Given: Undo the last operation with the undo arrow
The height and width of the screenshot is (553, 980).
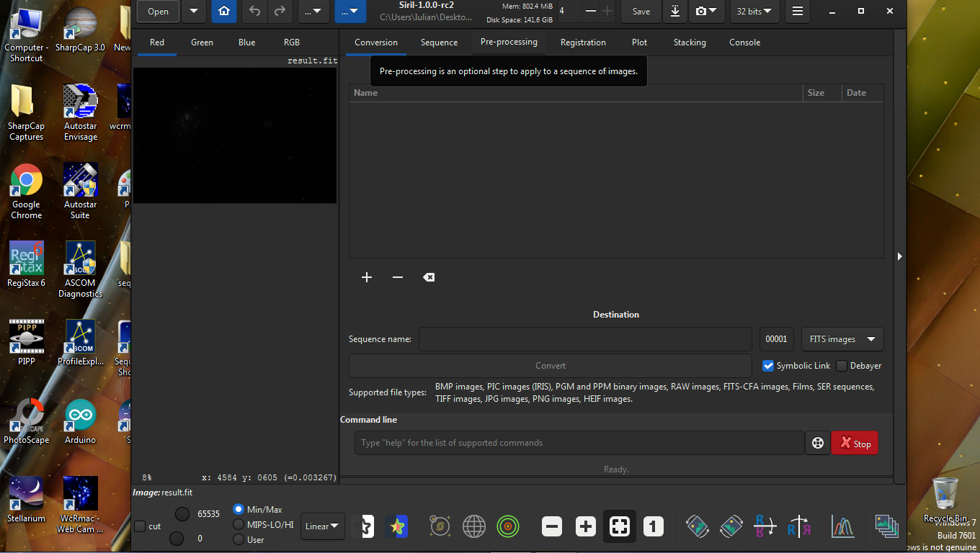Looking at the screenshot, I should 254,12.
